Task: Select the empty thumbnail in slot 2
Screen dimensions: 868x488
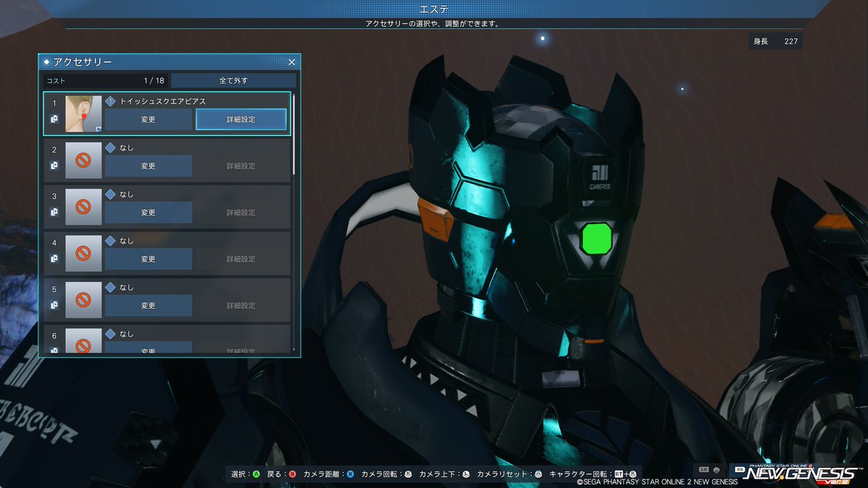Action: 83,160
